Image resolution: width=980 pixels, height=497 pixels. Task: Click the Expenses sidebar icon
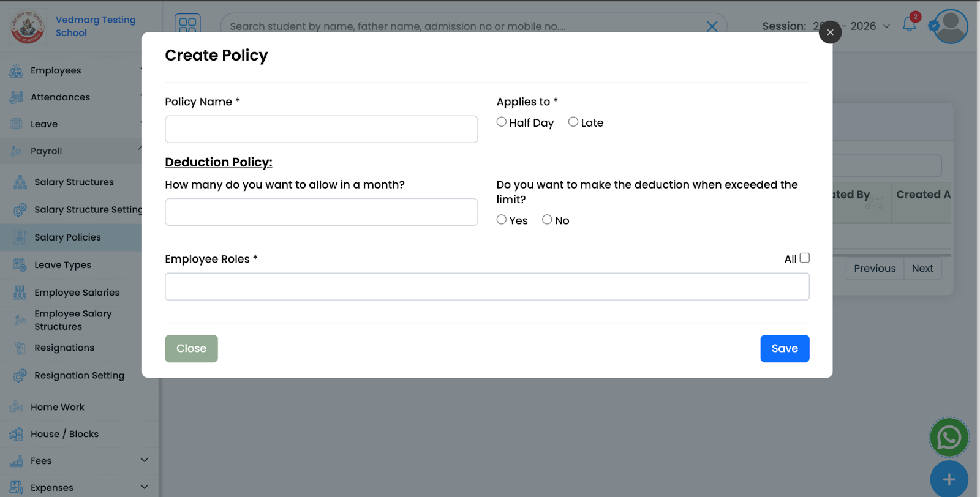[16, 488]
